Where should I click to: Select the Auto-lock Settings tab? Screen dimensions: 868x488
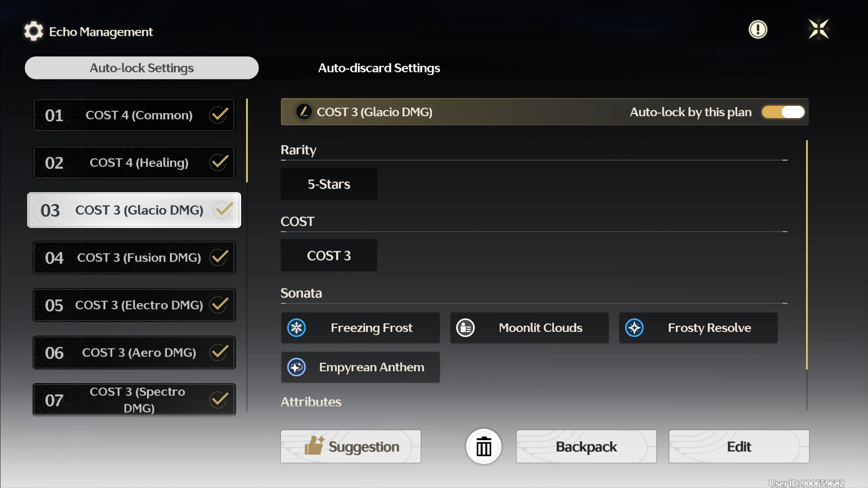142,68
